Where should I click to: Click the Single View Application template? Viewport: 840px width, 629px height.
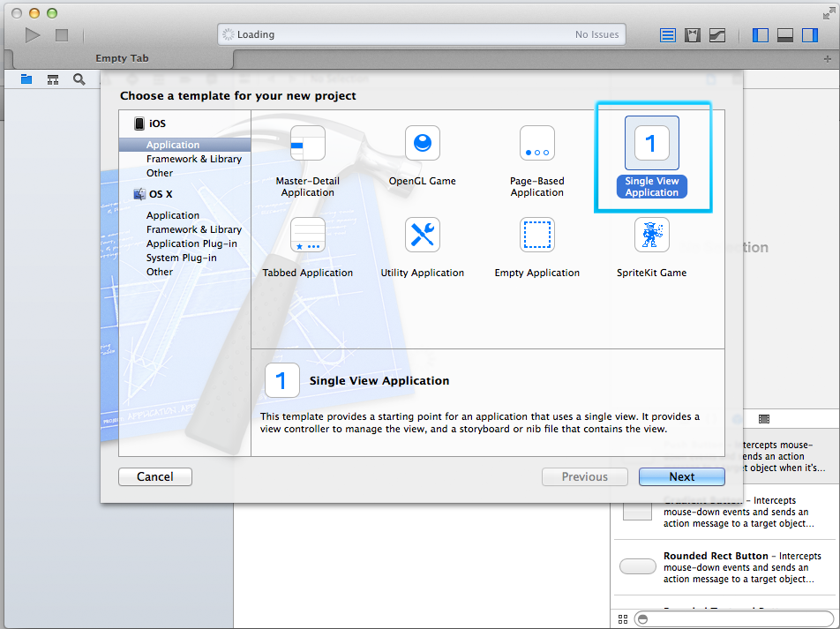651,157
